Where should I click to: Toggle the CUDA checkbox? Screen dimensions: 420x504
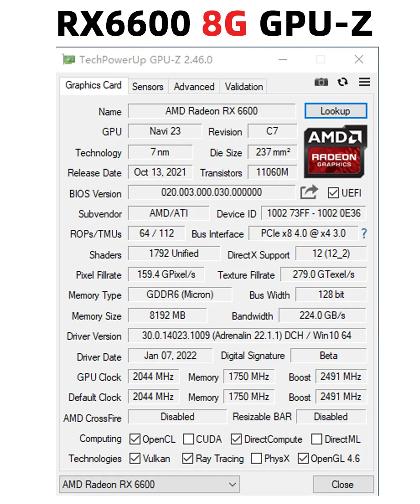[189, 439]
